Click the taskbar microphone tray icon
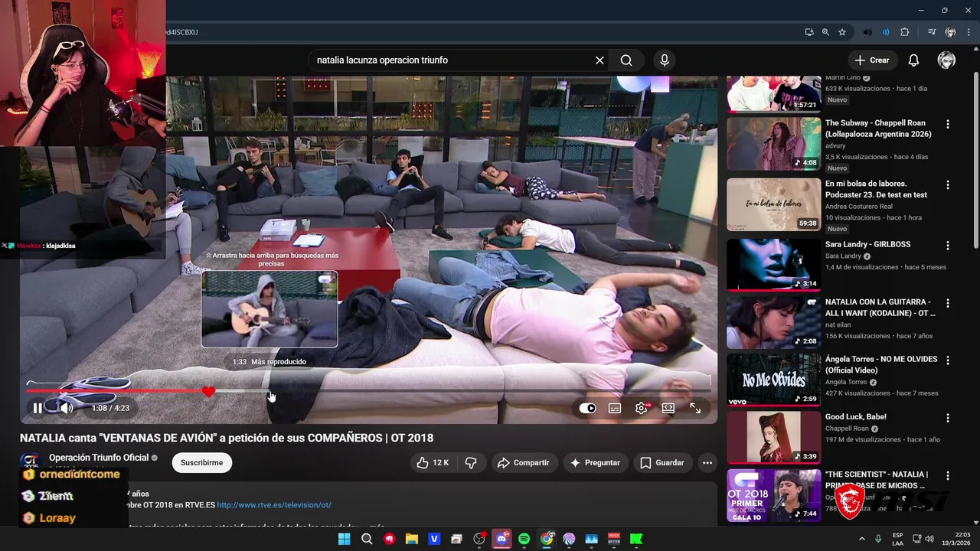Screen dimensions: 980x551 (878, 539)
